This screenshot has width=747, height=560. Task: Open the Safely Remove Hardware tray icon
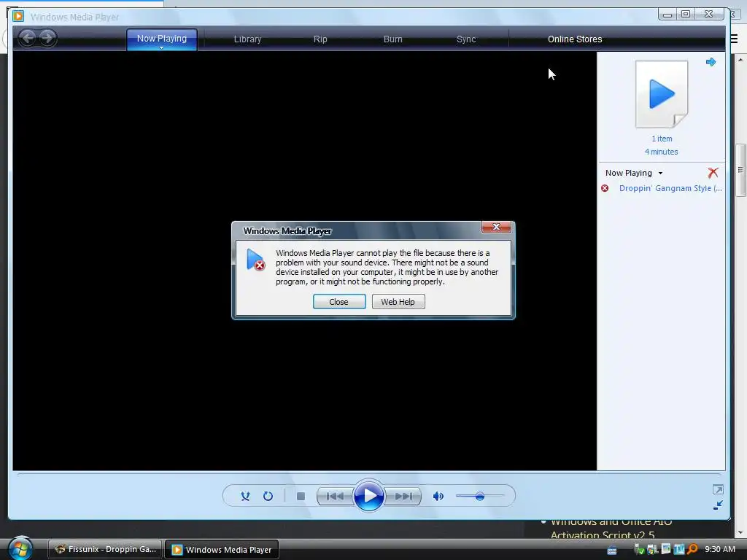(x=639, y=550)
